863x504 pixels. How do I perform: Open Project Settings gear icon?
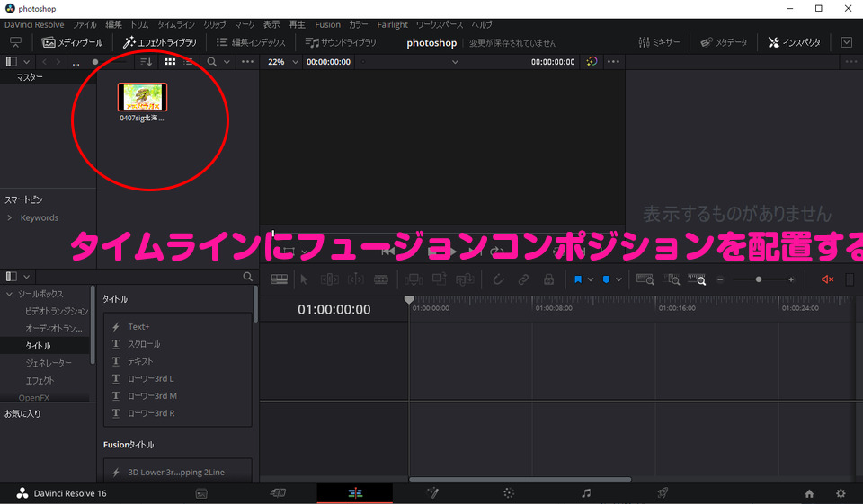(841, 493)
